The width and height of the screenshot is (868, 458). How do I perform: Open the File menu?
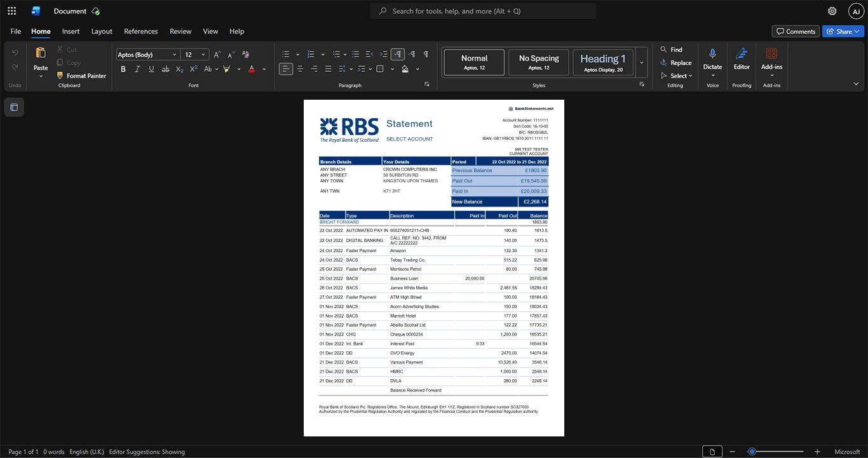pos(16,31)
